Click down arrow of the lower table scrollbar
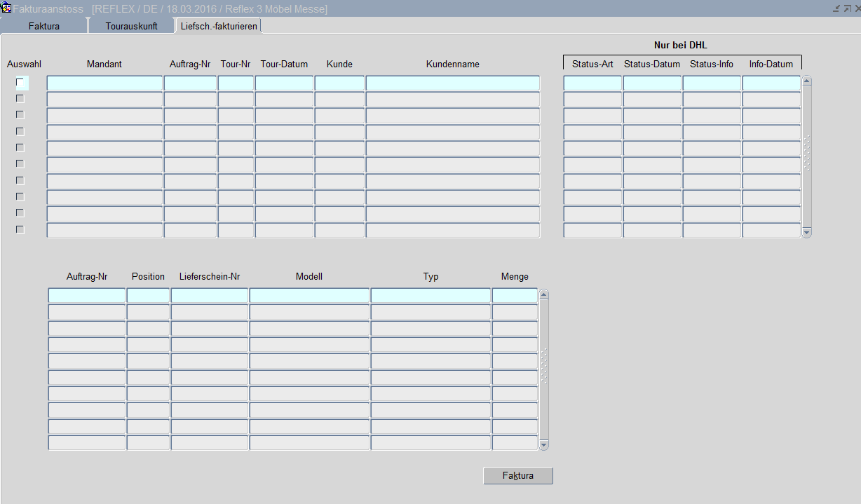The height and width of the screenshot is (504, 861). (543, 444)
